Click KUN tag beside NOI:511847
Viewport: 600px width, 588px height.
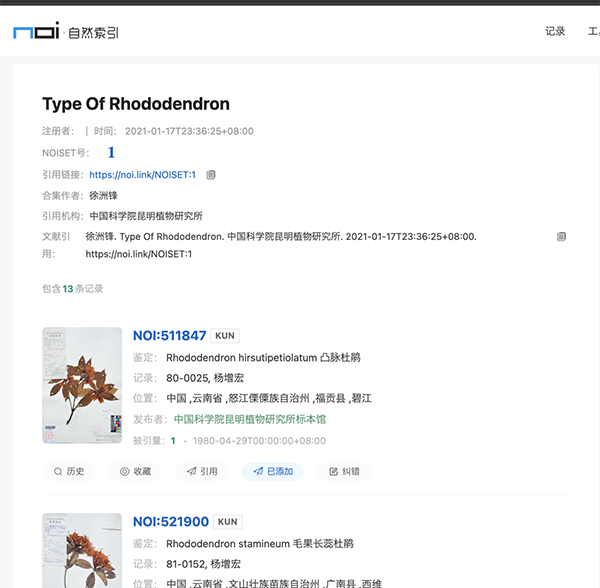tap(226, 336)
